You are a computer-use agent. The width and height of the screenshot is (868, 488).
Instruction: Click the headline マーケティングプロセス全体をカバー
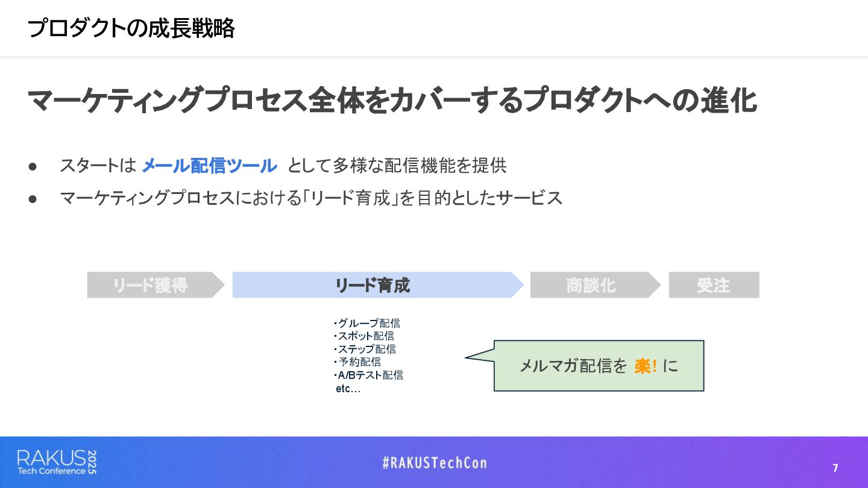[392, 101]
